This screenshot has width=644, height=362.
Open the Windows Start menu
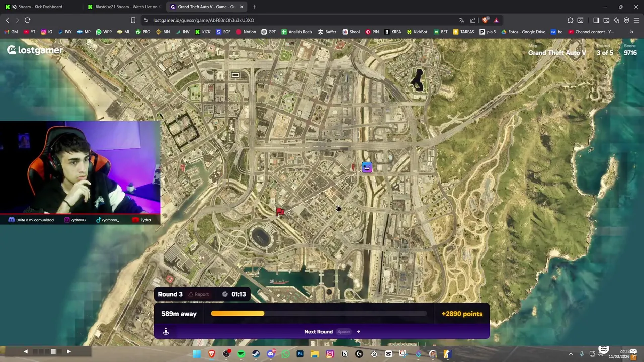pyautogui.click(x=197, y=354)
